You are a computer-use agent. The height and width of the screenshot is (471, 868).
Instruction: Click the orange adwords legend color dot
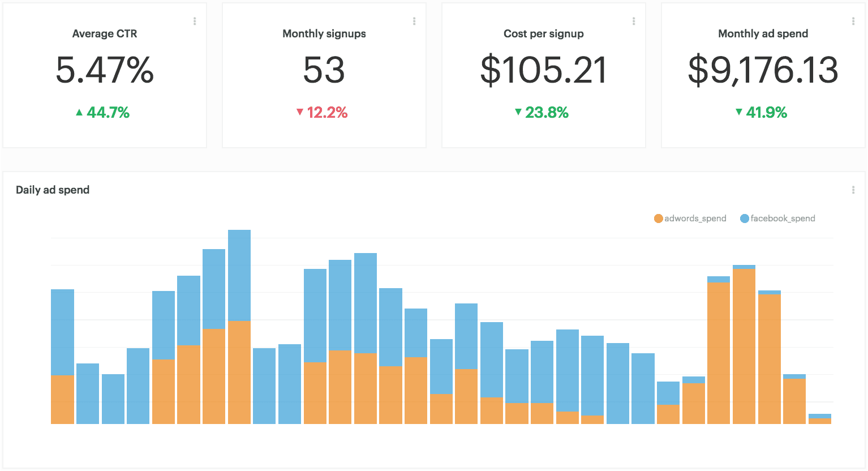658,219
